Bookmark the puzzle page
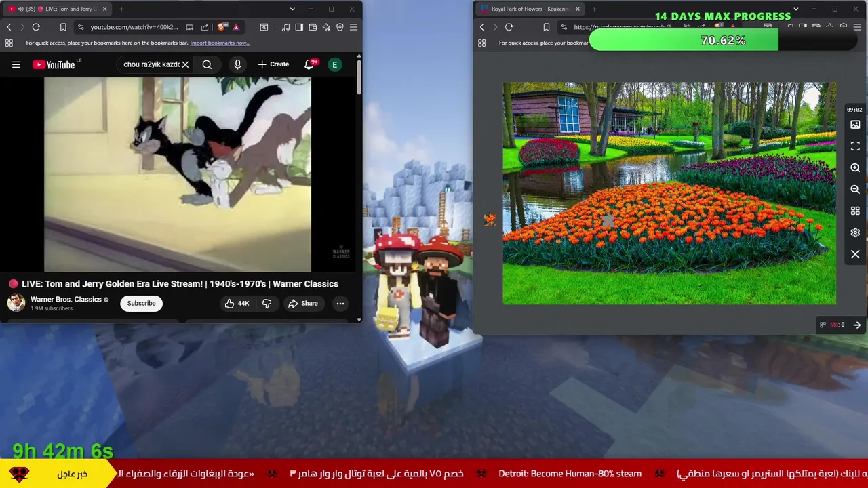868x488 pixels. click(x=546, y=27)
